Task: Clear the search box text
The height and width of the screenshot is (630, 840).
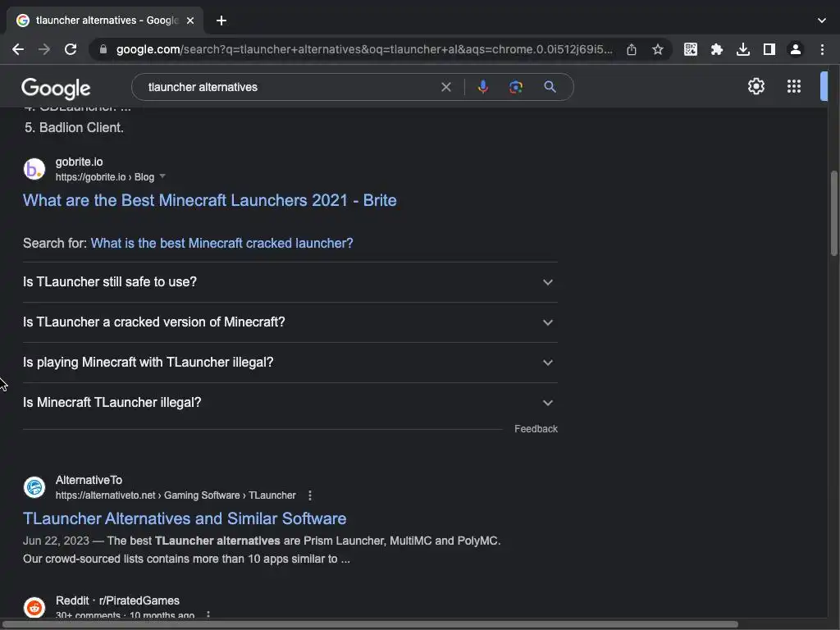Action: 445,87
